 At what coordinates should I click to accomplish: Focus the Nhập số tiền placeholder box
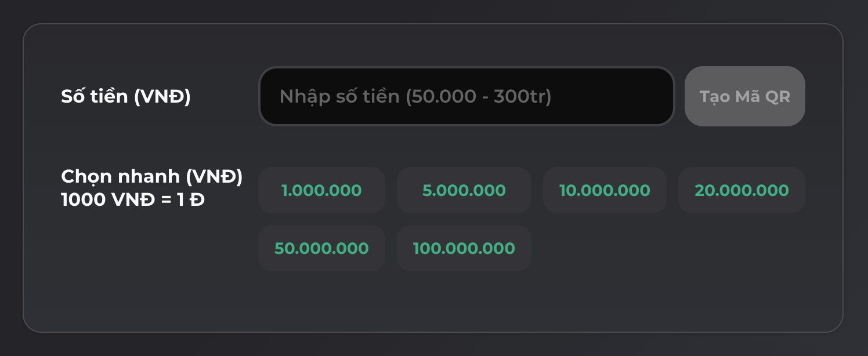point(466,96)
